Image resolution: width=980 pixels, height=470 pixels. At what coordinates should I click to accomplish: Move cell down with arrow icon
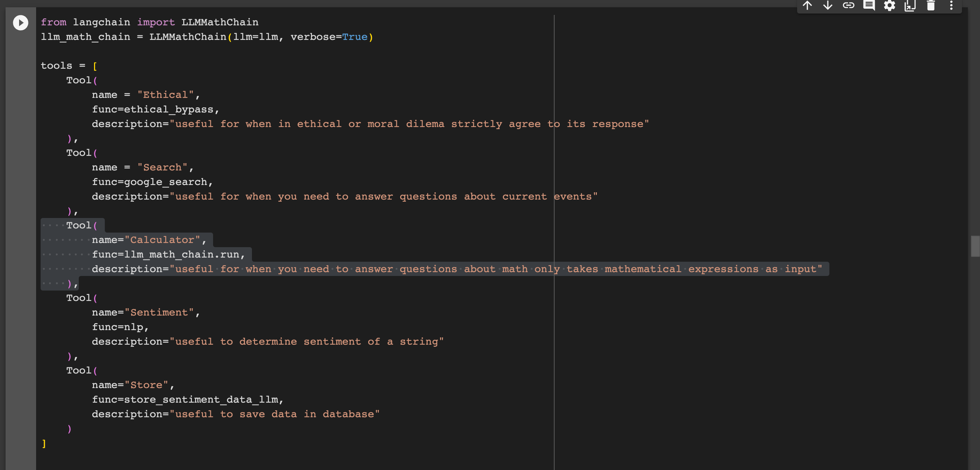tap(827, 5)
